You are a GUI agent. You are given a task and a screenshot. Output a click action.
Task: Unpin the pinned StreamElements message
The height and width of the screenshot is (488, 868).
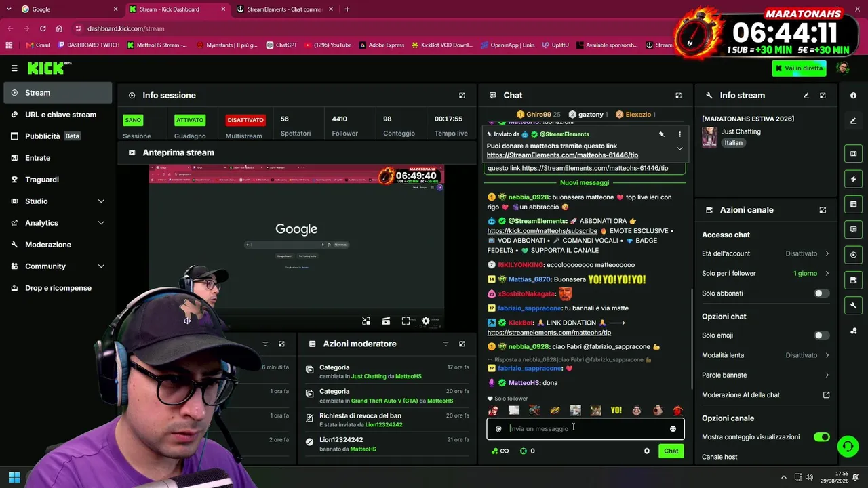tap(662, 134)
